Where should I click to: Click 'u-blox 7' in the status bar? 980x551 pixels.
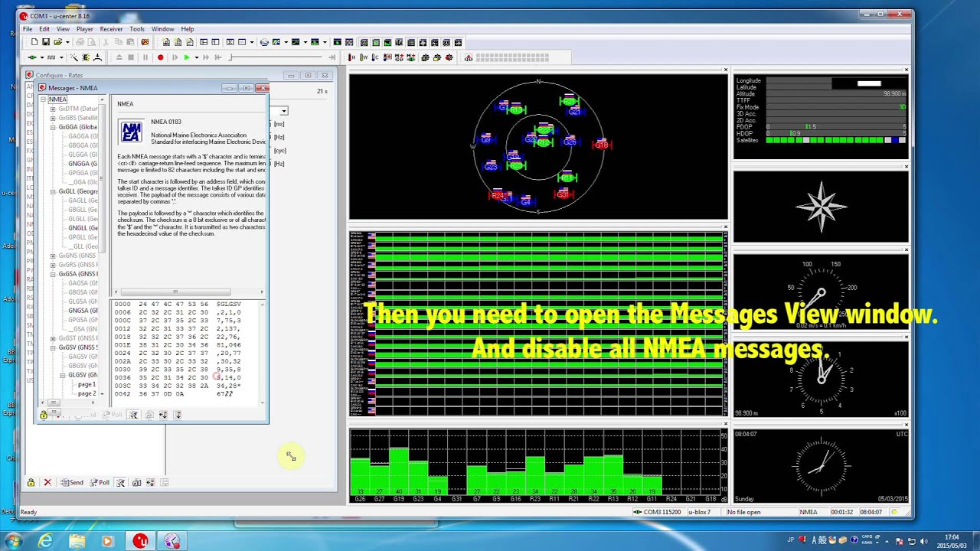tap(699, 512)
